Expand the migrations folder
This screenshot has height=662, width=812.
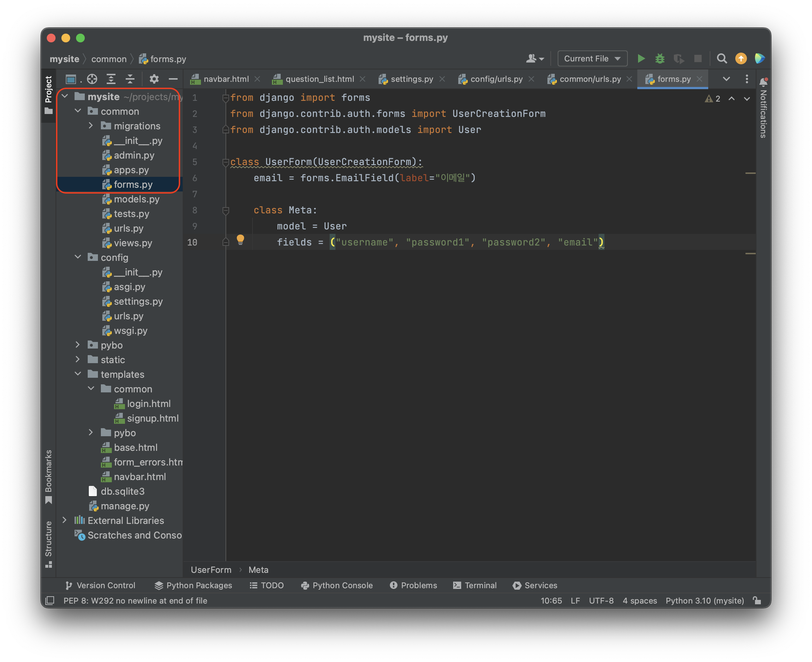(91, 126)
